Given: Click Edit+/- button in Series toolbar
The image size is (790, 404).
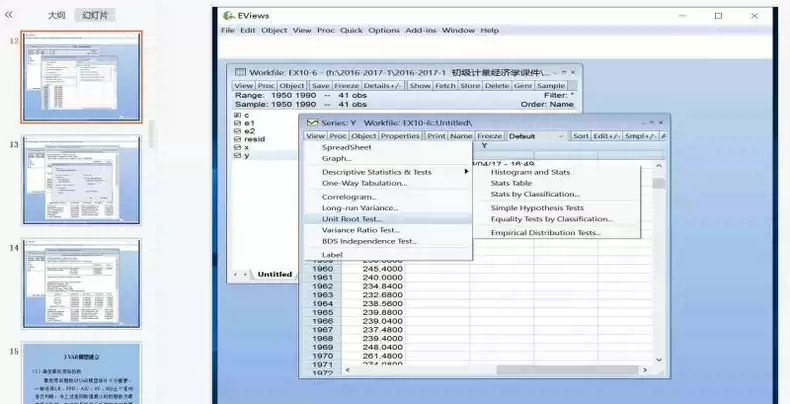Looking at the screenshot, I should coord(607,136).
